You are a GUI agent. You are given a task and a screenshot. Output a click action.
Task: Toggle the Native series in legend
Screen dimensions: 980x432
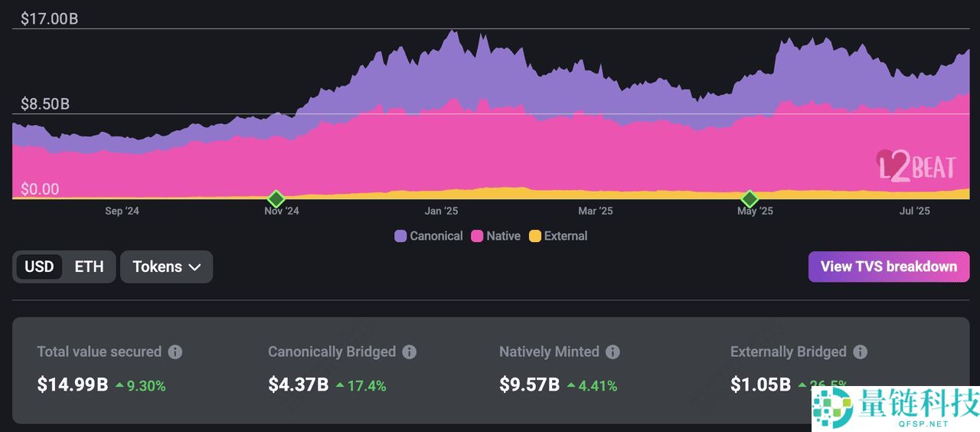pos(495,236)
